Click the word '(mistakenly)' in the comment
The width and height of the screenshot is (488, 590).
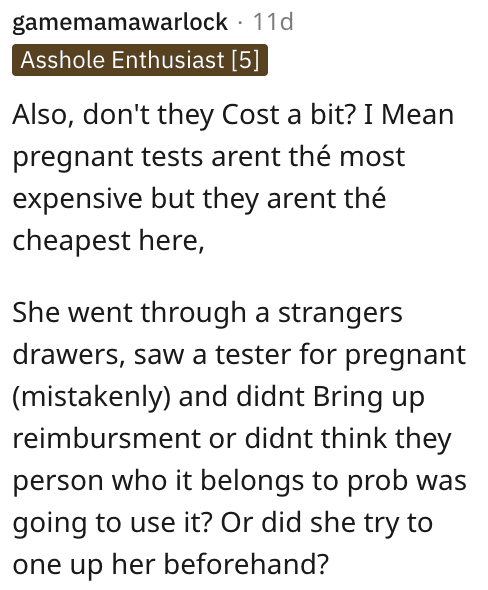91,397
